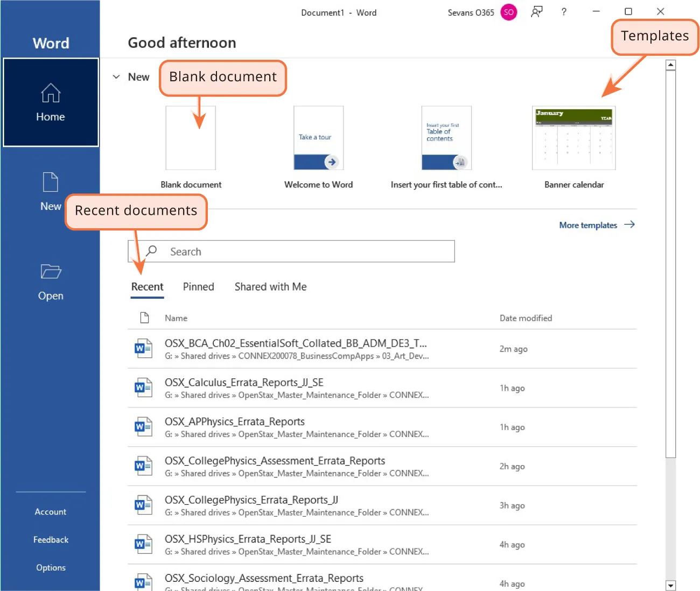The width and height of the screenshot is (700, 591).
Task: Open the Shared with Me tab
Action: 270,286
